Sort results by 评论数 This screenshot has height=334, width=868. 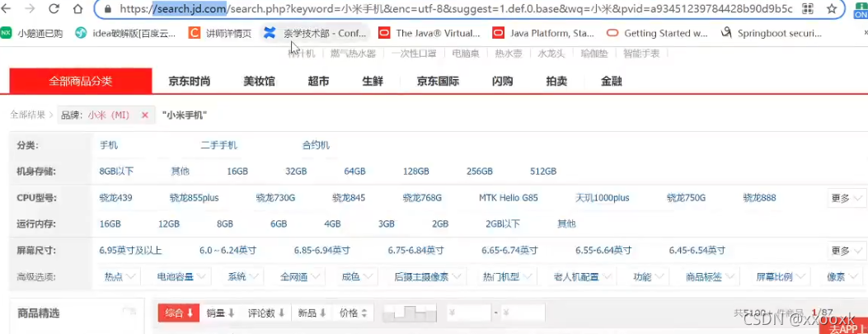[266, 313]
